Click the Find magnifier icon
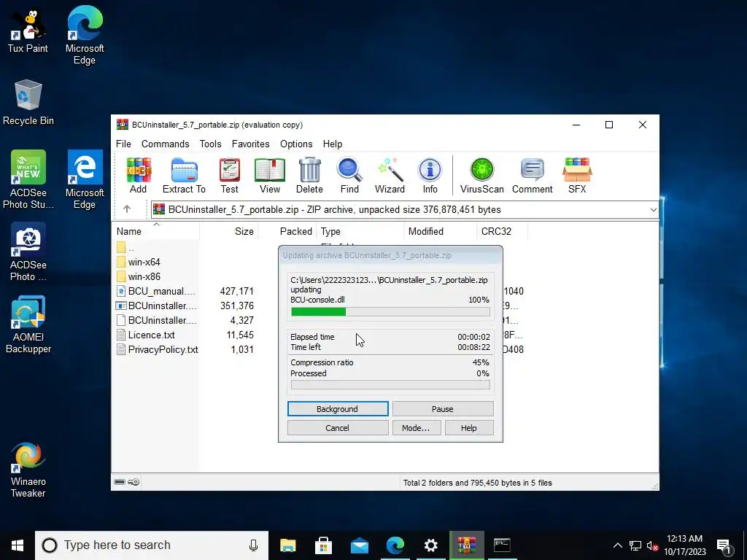This screenshot has height=560, width=747. pos(349,175)
